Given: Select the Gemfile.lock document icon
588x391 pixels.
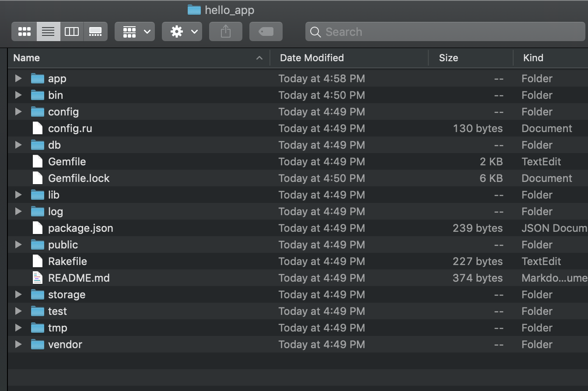Looking at the screenshot, I should [x=38, y=178].
